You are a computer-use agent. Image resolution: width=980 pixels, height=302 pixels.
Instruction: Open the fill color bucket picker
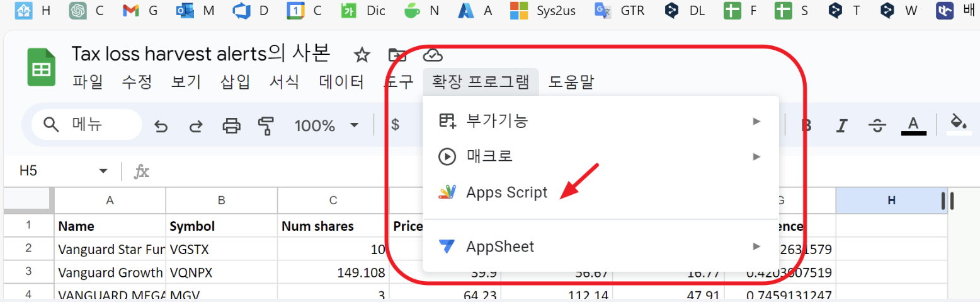click(x=959, y=125)
